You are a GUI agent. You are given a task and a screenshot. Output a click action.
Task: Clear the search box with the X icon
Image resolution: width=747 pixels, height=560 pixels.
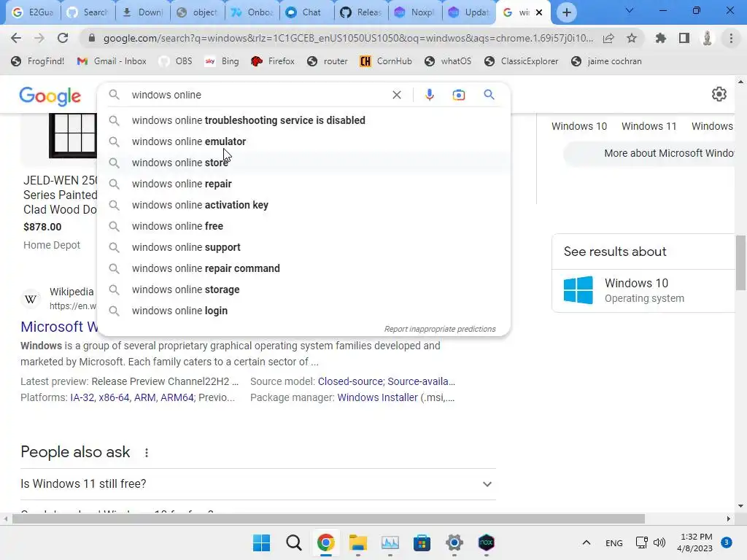(x=396, y=95)
